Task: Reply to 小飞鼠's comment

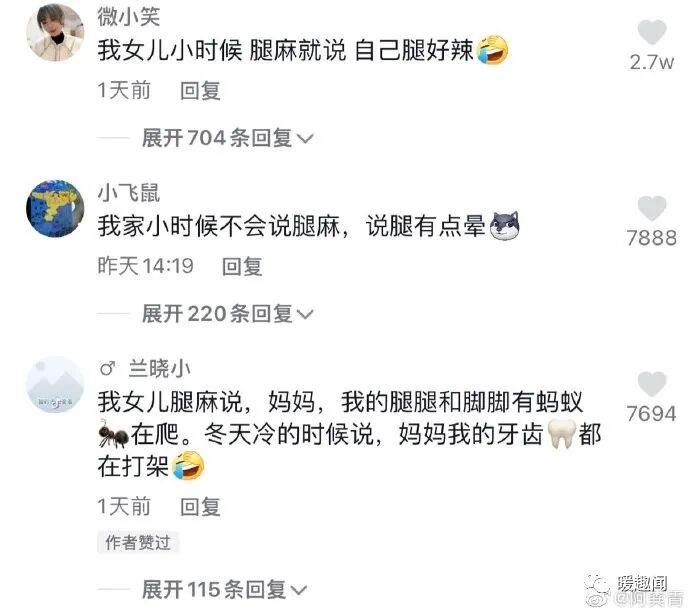Action: click(242, 267)
